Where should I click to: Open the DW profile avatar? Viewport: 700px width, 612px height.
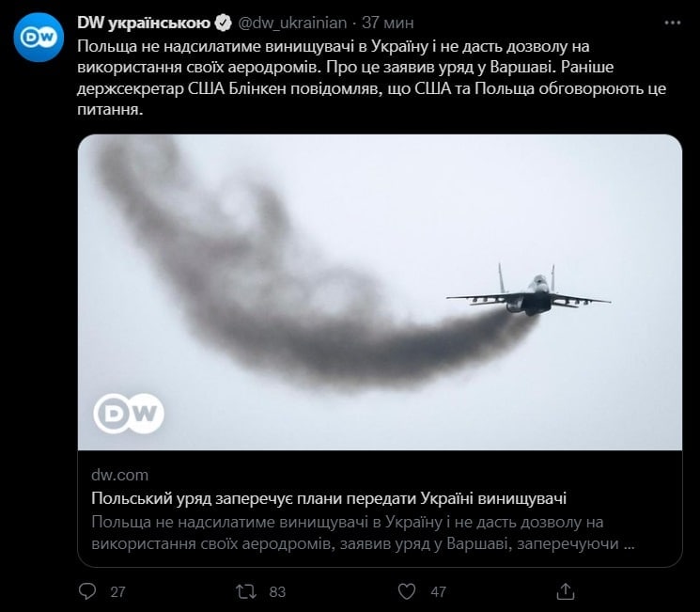39,37
